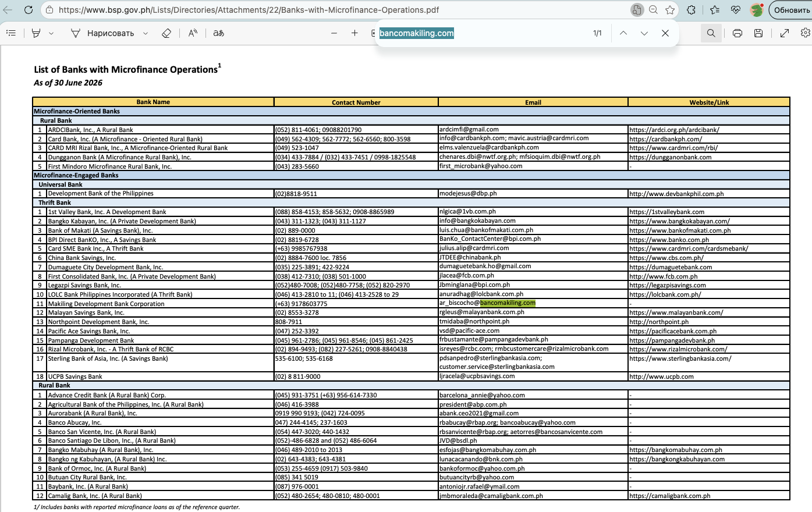Reload the page with the refresh icon
The width and height of the screenshot is (812, 512).
pos(29,10)
